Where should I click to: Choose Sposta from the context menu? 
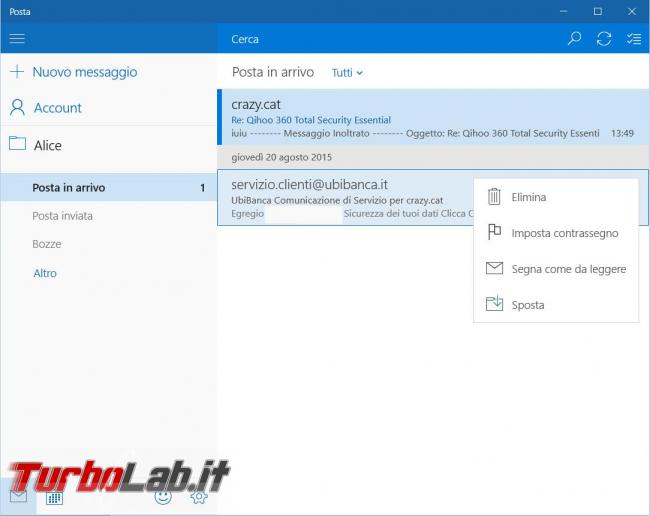pos(555,305)
